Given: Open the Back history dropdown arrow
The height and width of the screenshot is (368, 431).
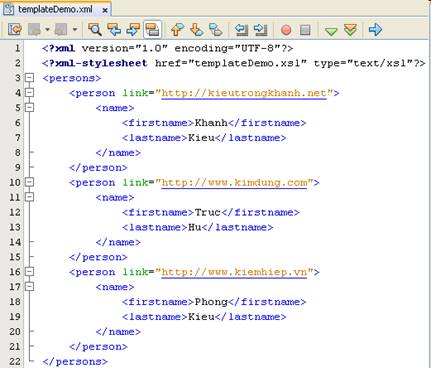Looking at the screenshot, I should coord(47,30).
